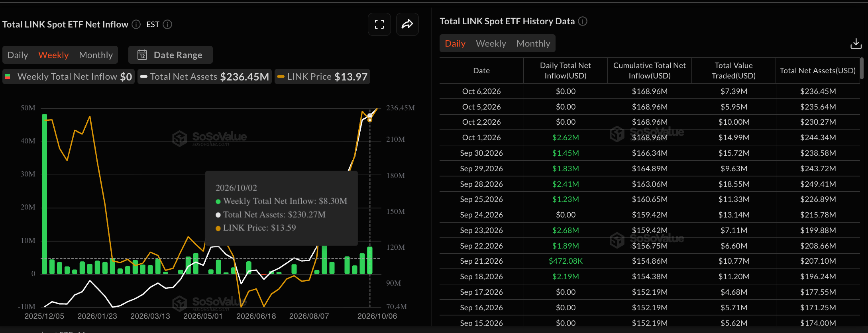Click the $18.55M value traded cell
Image resolution: width=868 pixels, height=333 pixels.
click(734, 184)
